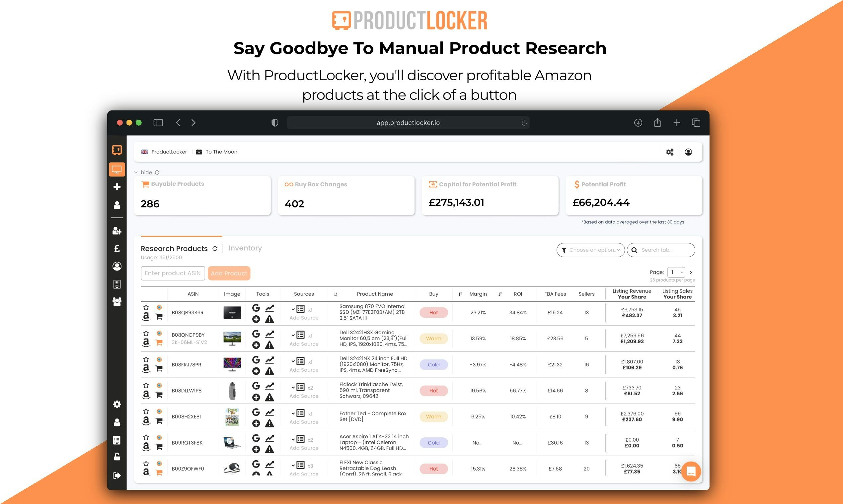The width and height of the screenshot is (843, 504).
Task: Refresh stats using icon beside hide
Action: tap(157, 172)
